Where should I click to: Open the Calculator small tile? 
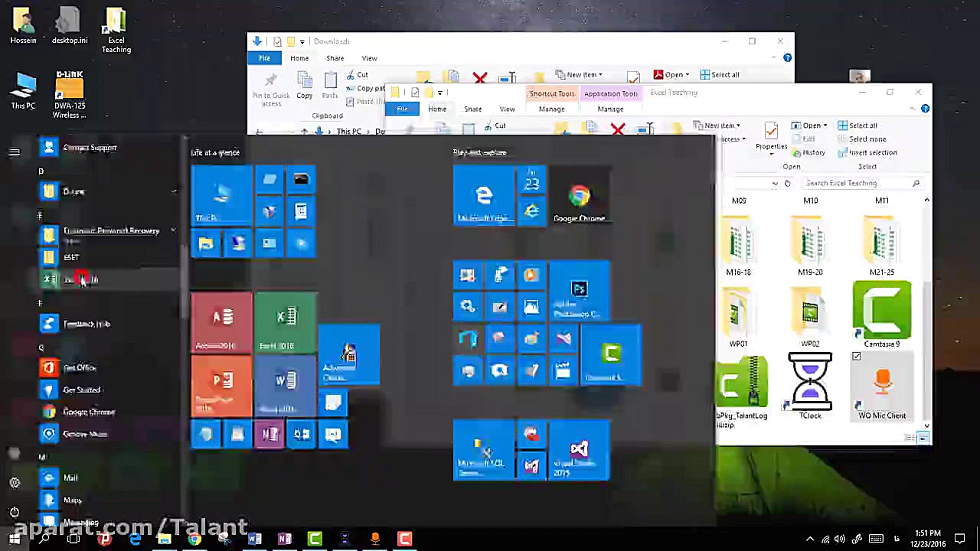click(x=301, y=212)
